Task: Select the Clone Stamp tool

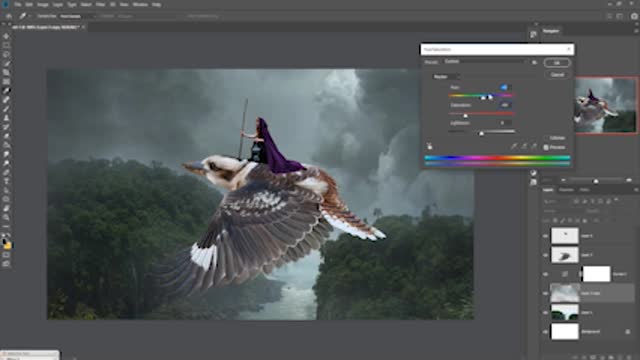Action: 6,118
